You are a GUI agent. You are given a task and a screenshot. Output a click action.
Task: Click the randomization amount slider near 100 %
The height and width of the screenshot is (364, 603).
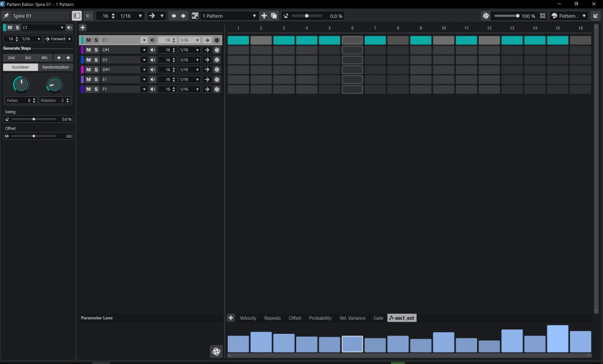pos(507,16)
